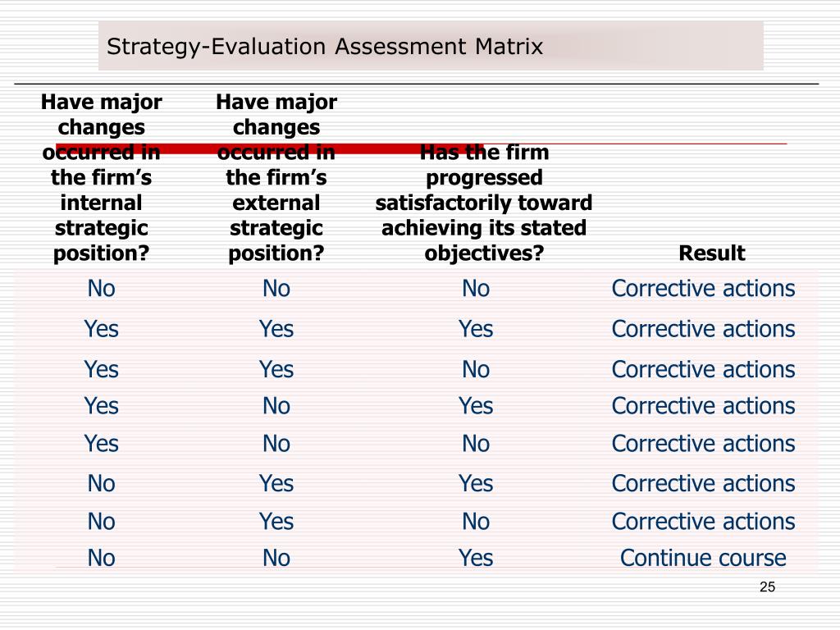The image size is (840, 630).
Task: Click the first row's objectives No
Action: click(x=476, y=288)
